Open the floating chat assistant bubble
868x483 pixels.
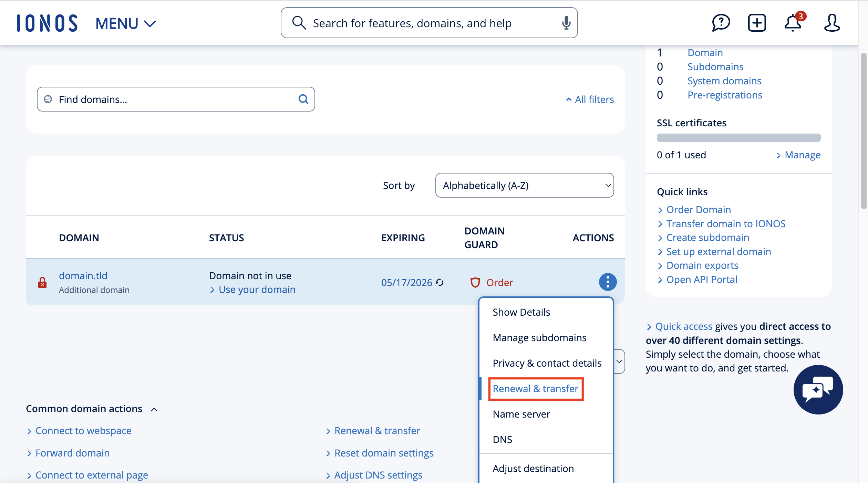[x=818, y=389]
